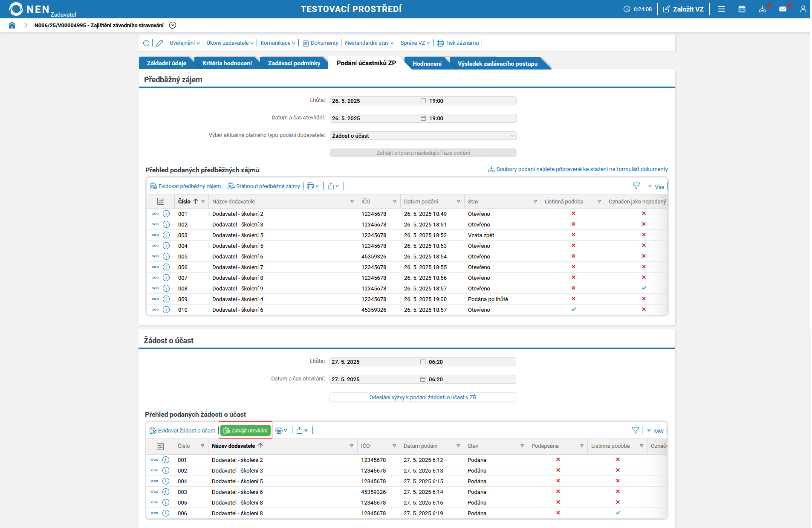
Task: Open the downloads icon in top bar
Action: click(x=762, y=9)
